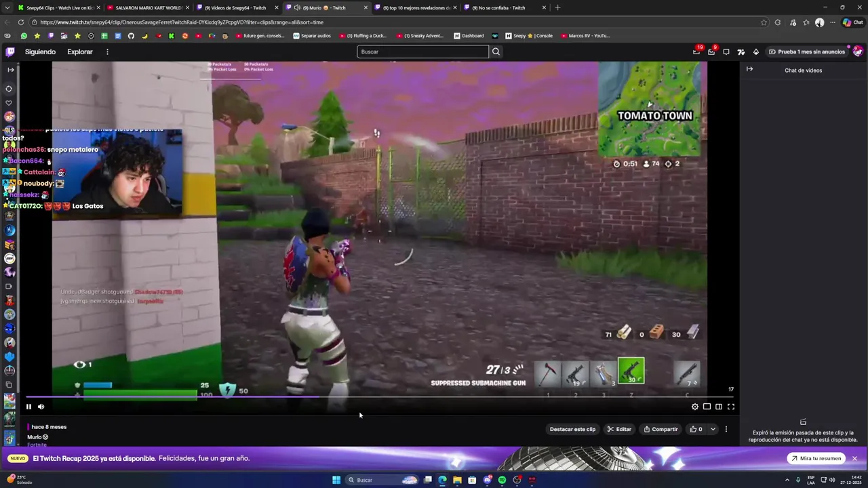Like the clip with thumbs up
Image resolution: width=868 pixels, height=488 pixels.
pyautogui.click(x=696, y=429)
